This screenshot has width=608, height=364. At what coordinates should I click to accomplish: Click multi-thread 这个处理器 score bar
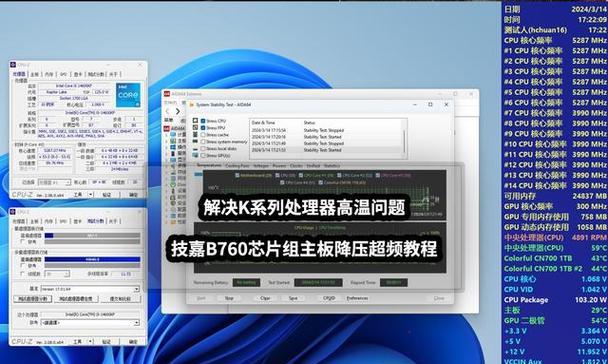coord(92,259)
